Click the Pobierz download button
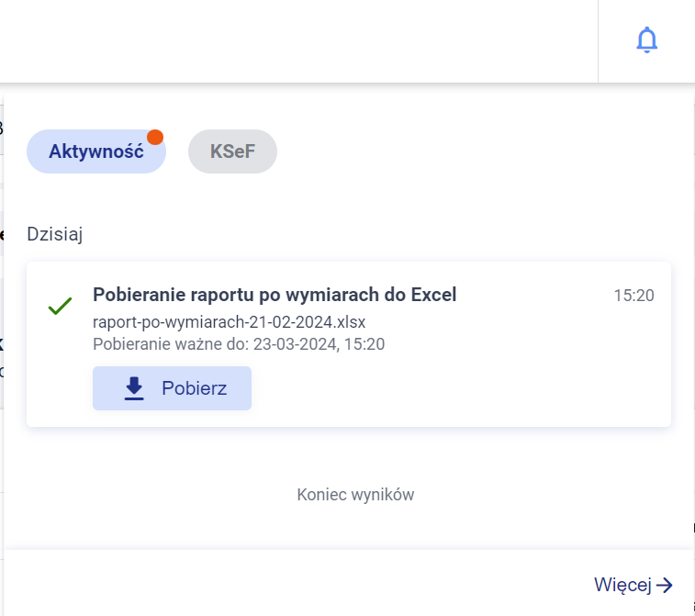This screenshot has width=695, height=616. [x=172, y=388]
